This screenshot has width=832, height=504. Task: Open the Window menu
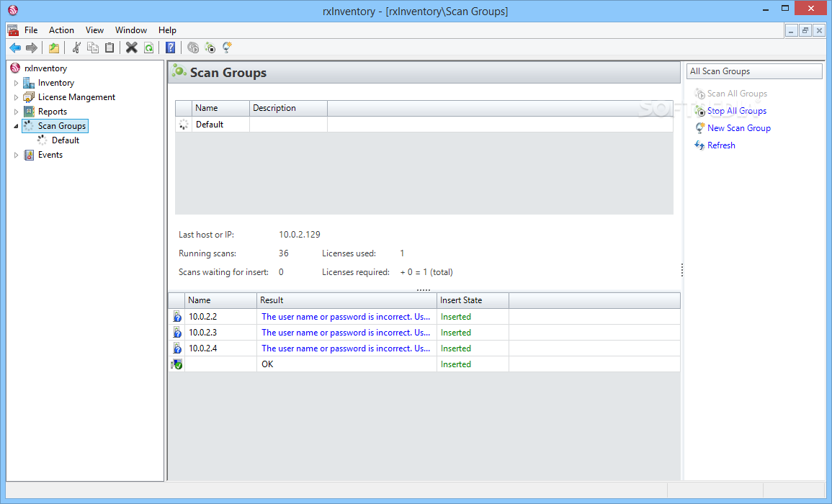click(131, 30)
